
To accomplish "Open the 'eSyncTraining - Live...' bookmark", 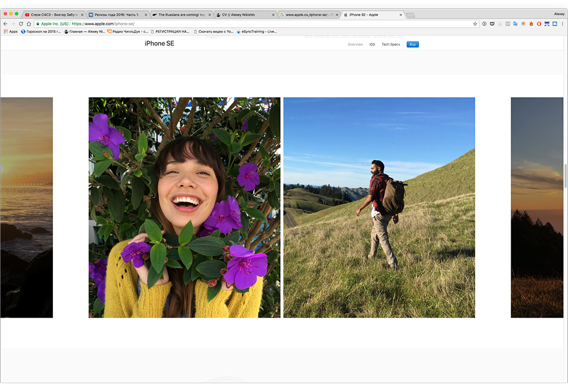I will (257, 32).
